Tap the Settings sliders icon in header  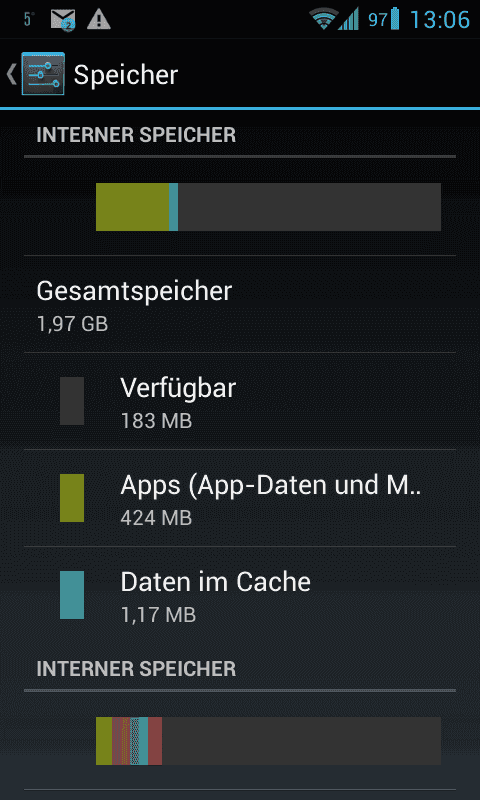pos(43,74)
